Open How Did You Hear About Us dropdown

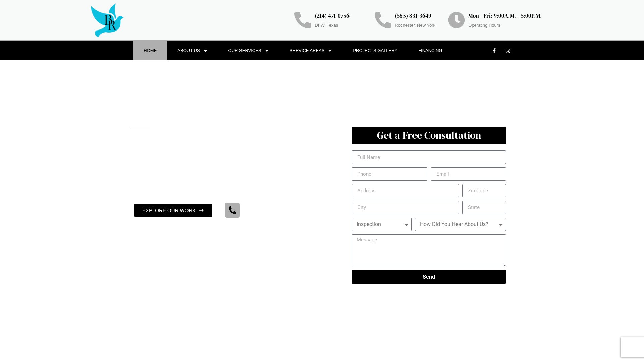(460, 224)
